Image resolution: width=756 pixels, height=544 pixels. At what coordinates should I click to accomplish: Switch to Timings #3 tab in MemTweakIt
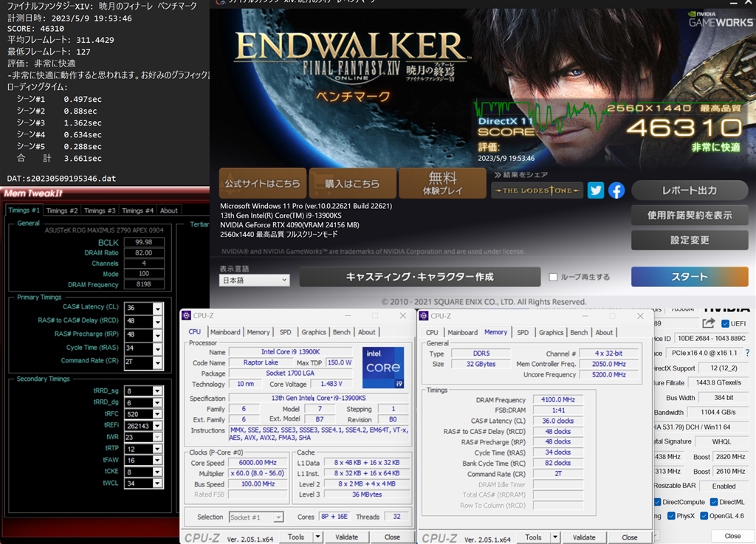(100, 210)
